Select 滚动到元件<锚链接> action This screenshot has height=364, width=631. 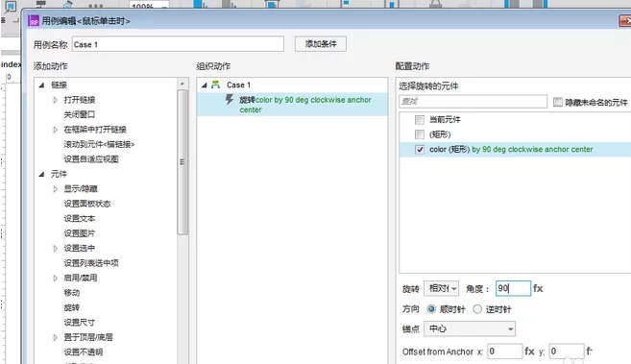click(x=99, y=144)
